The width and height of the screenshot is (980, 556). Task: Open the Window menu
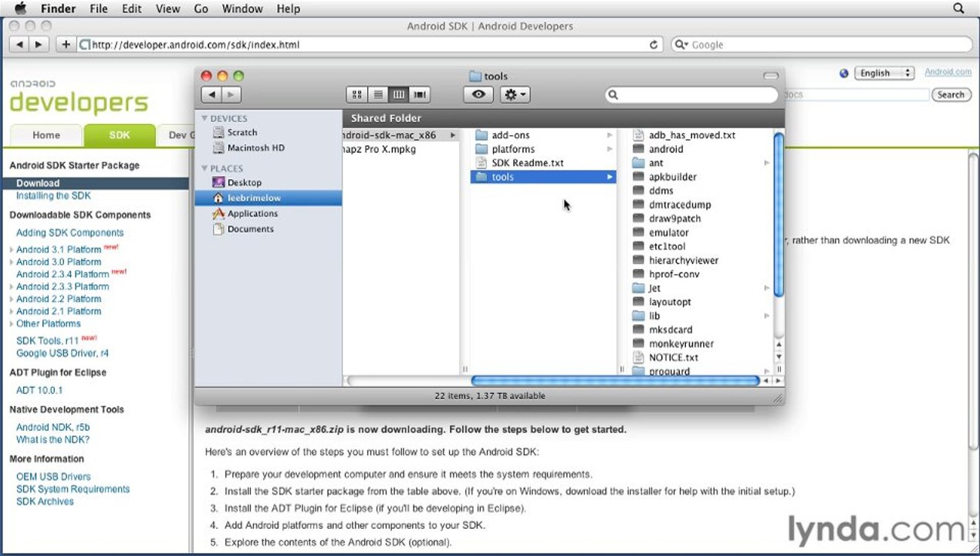[x=242, y=8]
